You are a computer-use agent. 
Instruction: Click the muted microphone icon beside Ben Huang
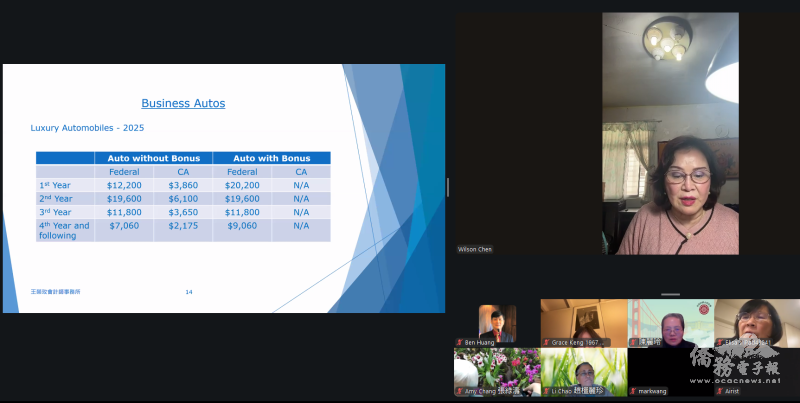pos(460,342)
